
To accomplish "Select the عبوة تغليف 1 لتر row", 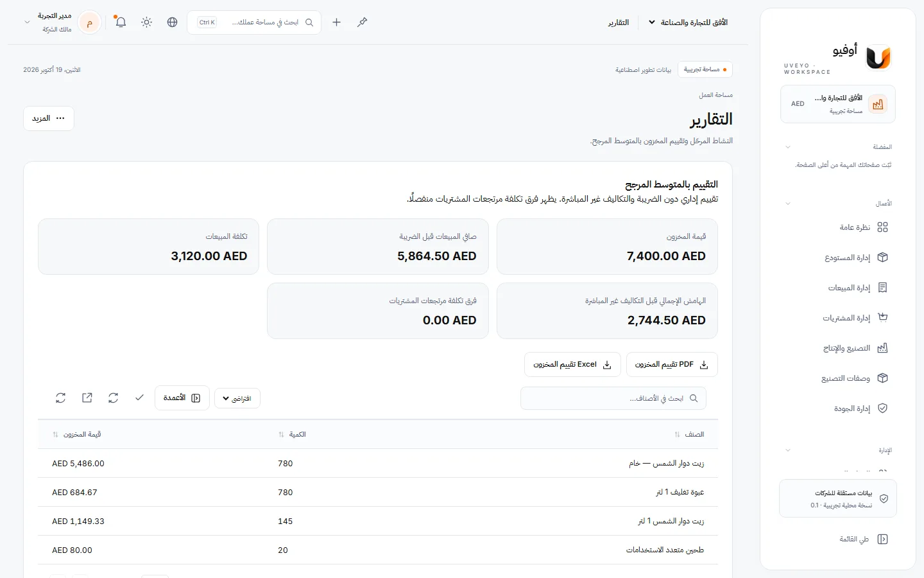I will [378, 493].
